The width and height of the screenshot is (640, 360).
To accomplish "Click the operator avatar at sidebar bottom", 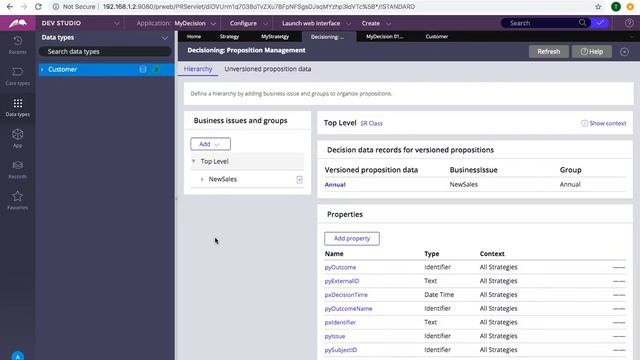I will (x=18, y=356).
